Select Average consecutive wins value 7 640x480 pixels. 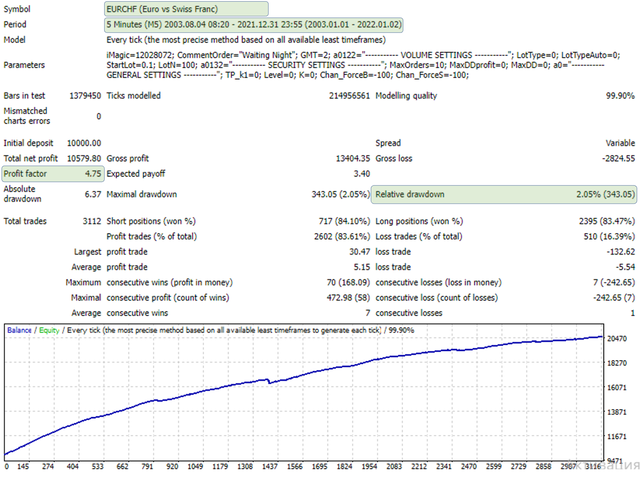click(x=368, y=313)
